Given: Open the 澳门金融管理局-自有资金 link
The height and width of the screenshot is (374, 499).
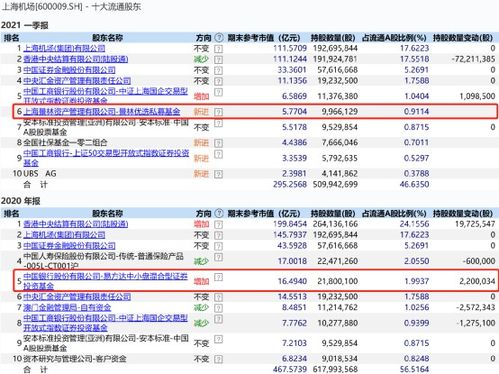Looking at the screenshot, I should [x=67, y=307].
